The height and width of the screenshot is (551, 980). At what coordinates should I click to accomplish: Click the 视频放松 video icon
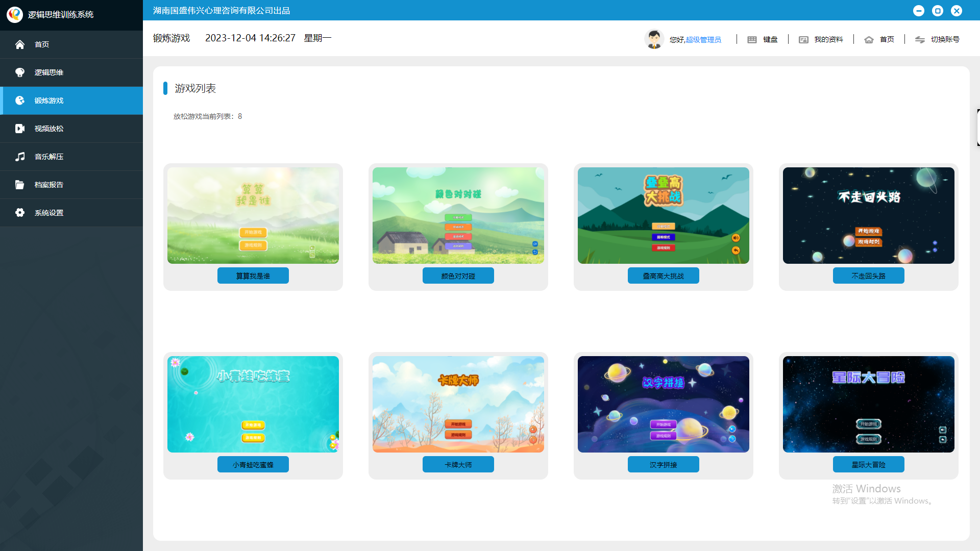(x=20, y=129)
